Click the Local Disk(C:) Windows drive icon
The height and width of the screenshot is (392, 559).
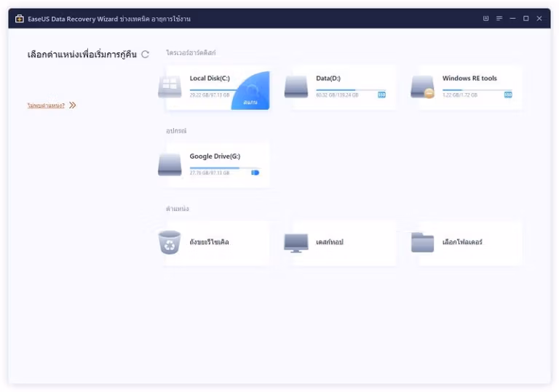point(170,87)
